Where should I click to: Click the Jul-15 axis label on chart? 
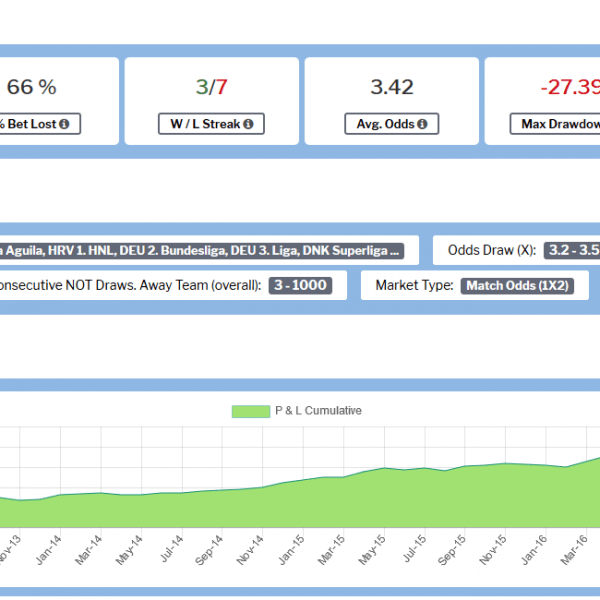tap(415, 549)
